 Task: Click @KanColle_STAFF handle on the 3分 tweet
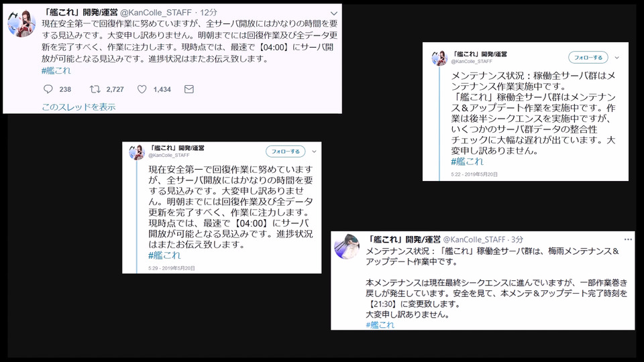click(x=474, y=239)
